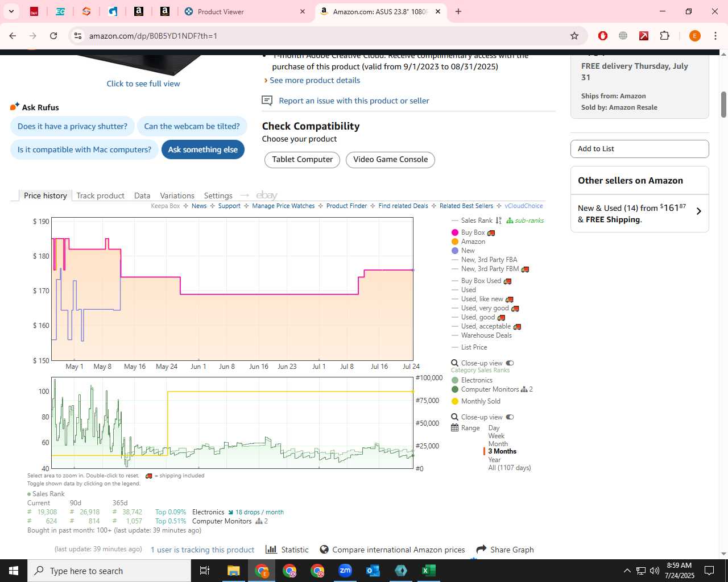Click the Related Best Sellers link
Image resolution: width=728 pixels, height=582 pixels.
[466, 206]
